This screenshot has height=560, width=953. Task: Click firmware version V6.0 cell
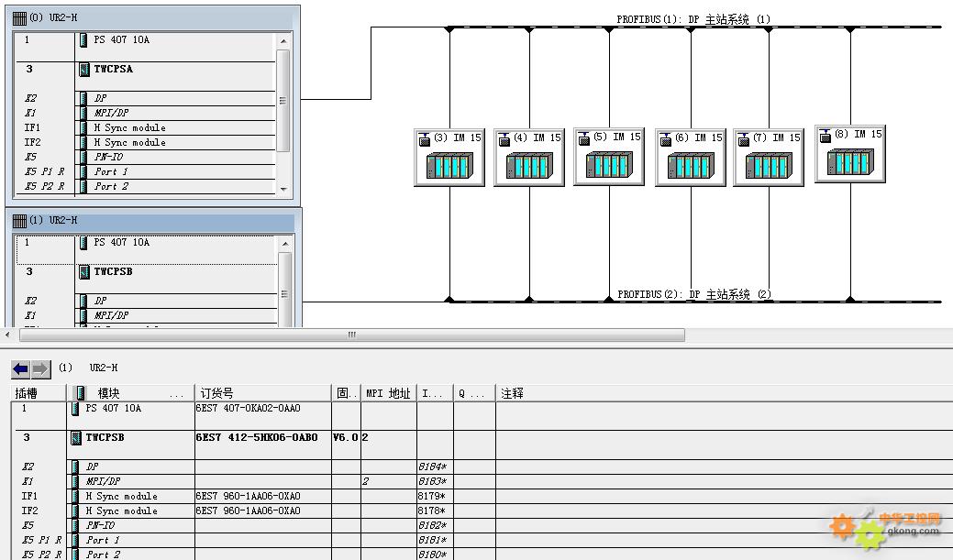tap(346, 437)
